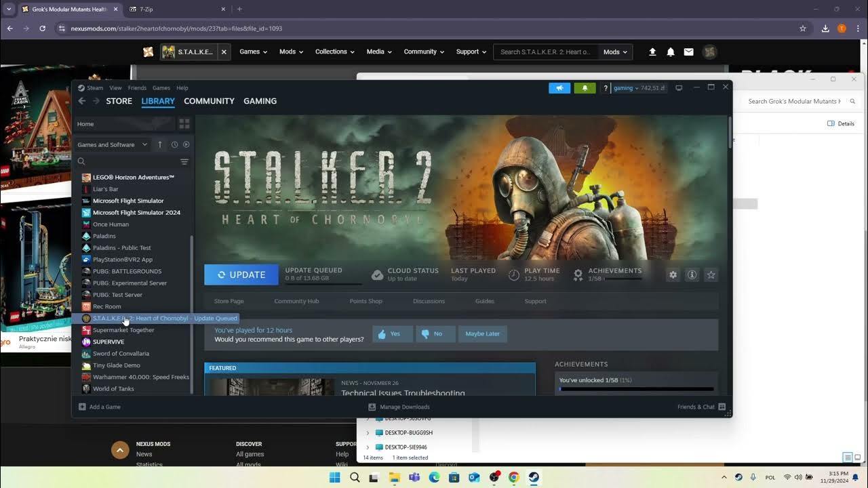Open Nexus Mods Support dropdown

[471, 52]
